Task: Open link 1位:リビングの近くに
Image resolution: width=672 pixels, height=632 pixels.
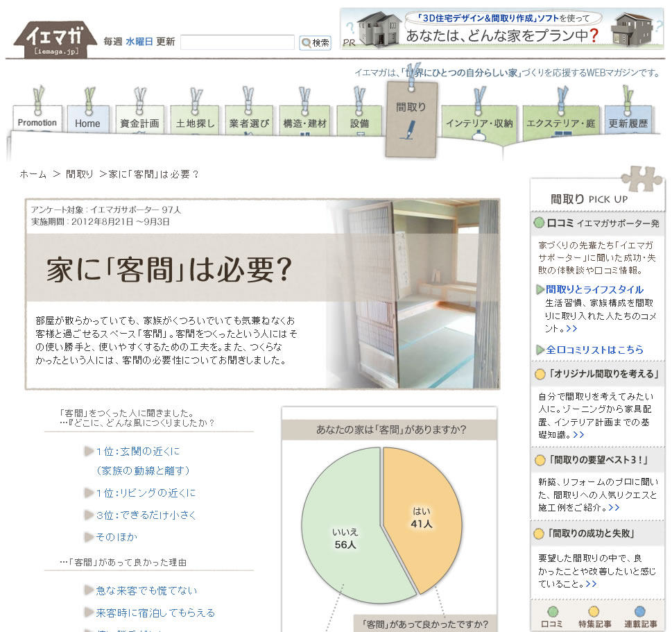Action: pyautogui.click(x=145, y=493)
